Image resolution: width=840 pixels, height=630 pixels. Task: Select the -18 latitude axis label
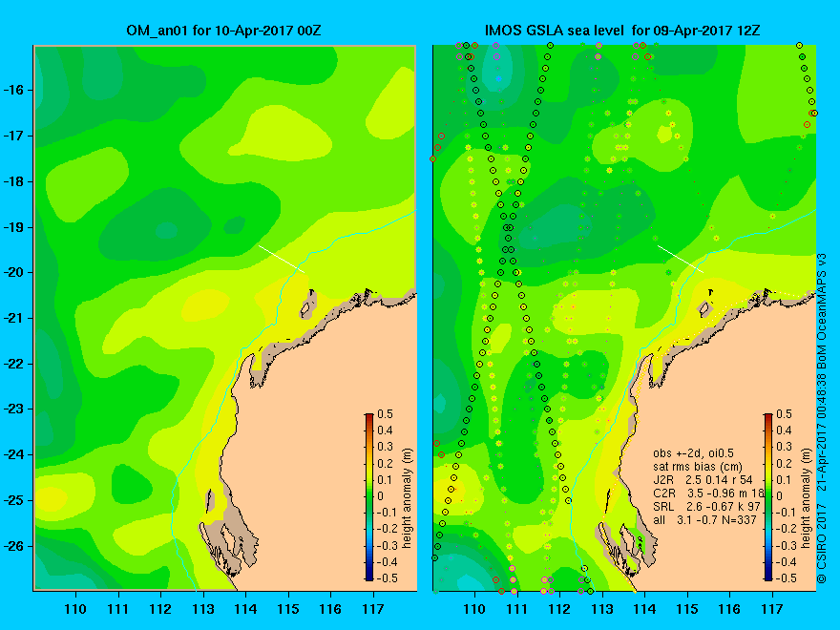coord(15,181)
